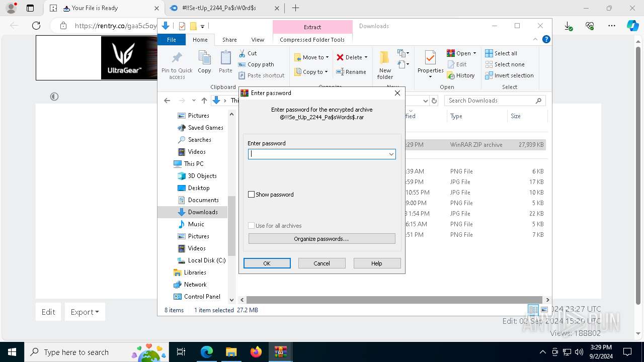
Task: Open Compressed Folder Tools tab
Action: tap(312, 40)
